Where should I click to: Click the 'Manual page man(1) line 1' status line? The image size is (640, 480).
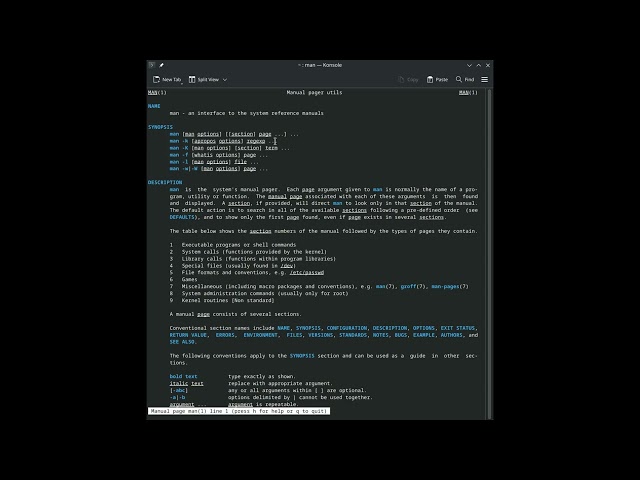coord(239,411)
